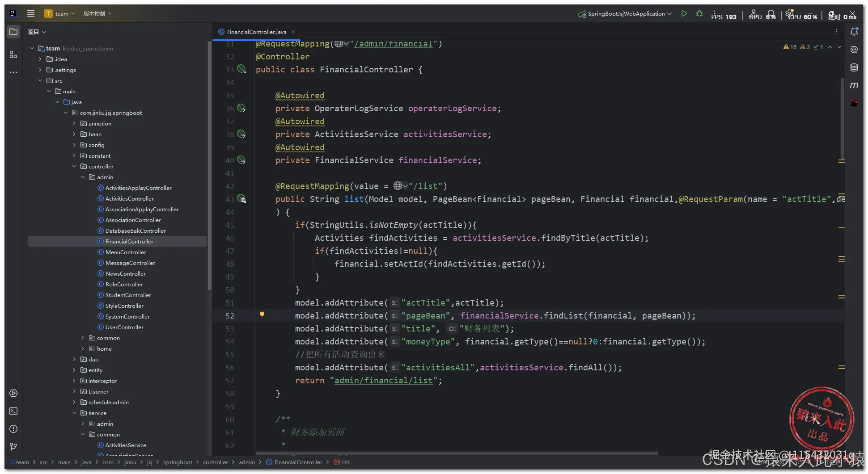Select DatabaseBakController in project tree
The image size is (868, 474).
pyautogui.click(x=135, y=231)
